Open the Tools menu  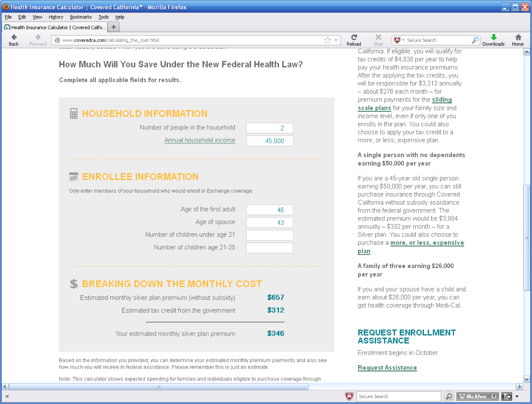(103, 17)
